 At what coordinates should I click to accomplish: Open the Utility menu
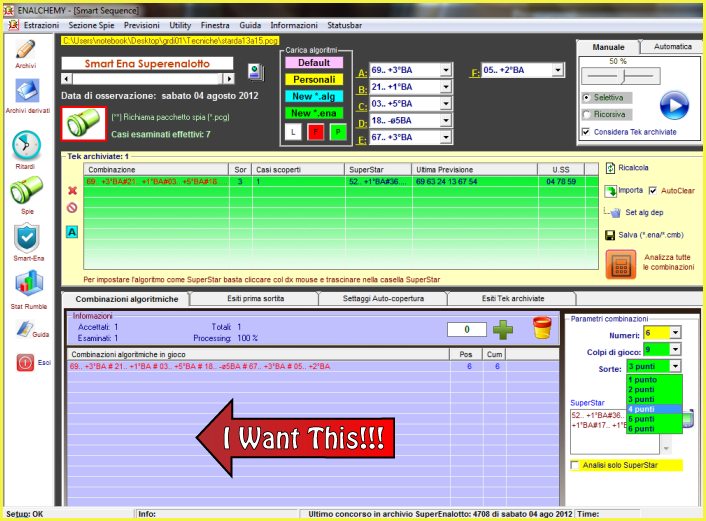180,25
